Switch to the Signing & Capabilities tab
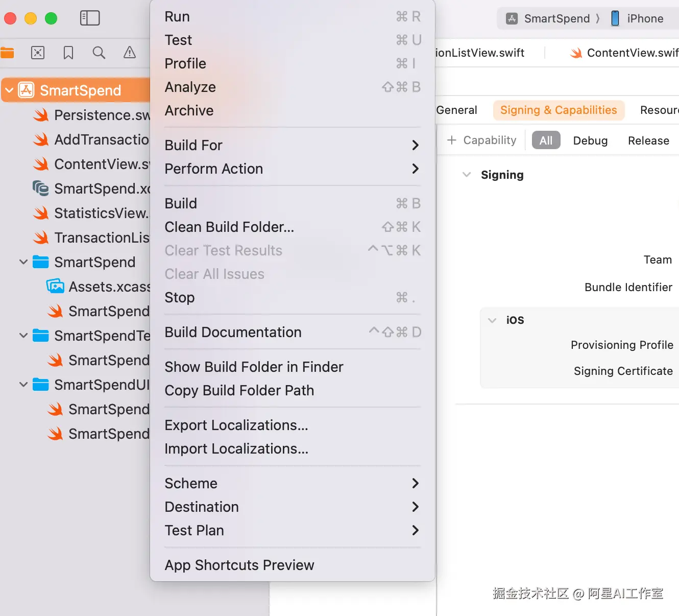 click(559, 110)
